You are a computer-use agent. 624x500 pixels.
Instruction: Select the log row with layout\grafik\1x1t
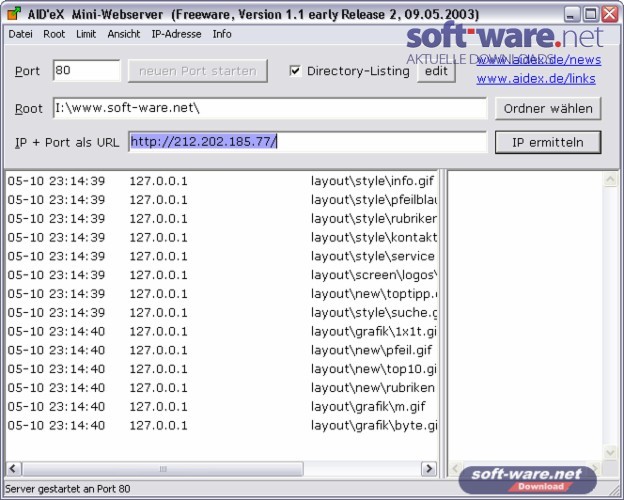pyautogui.click(x=222, y=331)
